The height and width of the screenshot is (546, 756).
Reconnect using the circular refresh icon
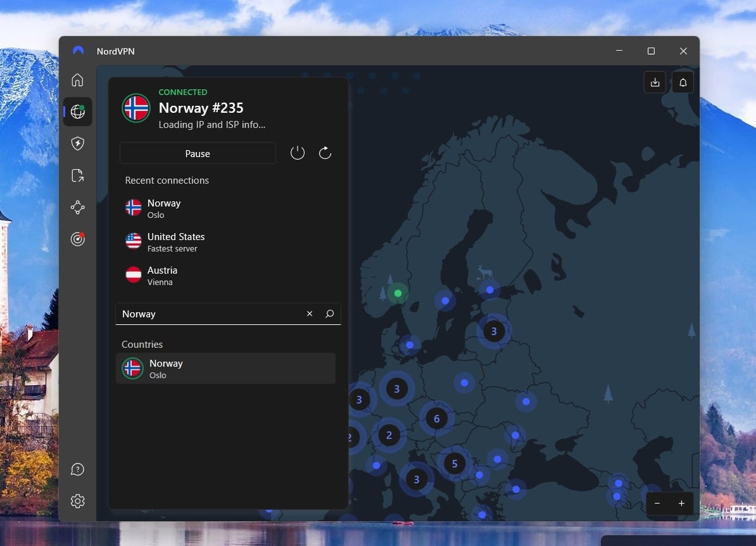[325, 153]
